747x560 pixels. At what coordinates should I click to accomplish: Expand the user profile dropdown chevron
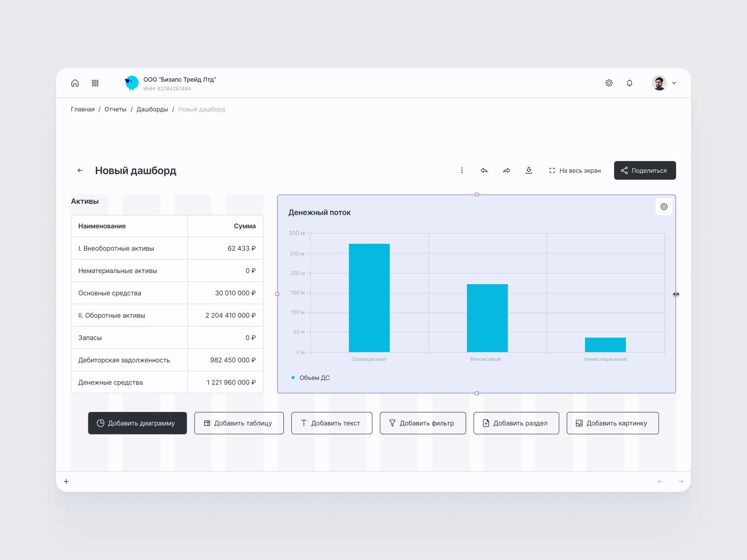tap(674, 83)
